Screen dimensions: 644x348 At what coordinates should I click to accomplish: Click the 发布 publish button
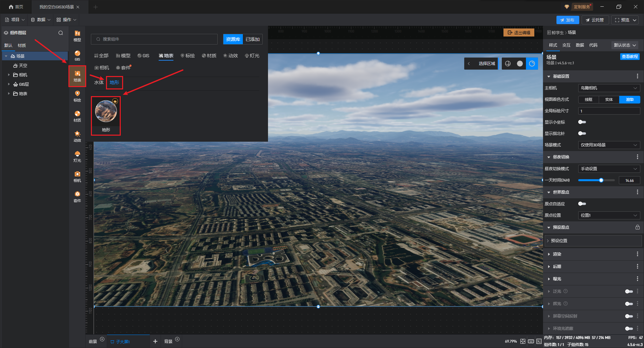(x=568, y=20)
